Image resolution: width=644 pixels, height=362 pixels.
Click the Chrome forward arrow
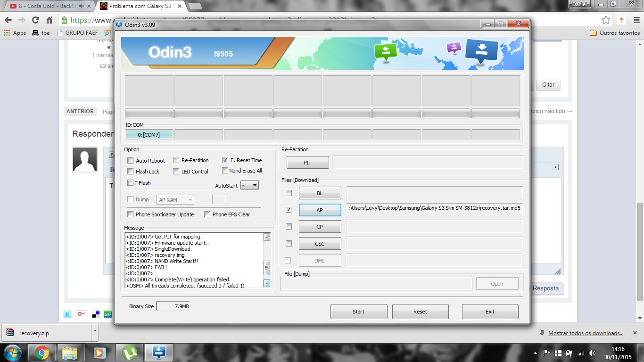(22, 20)
